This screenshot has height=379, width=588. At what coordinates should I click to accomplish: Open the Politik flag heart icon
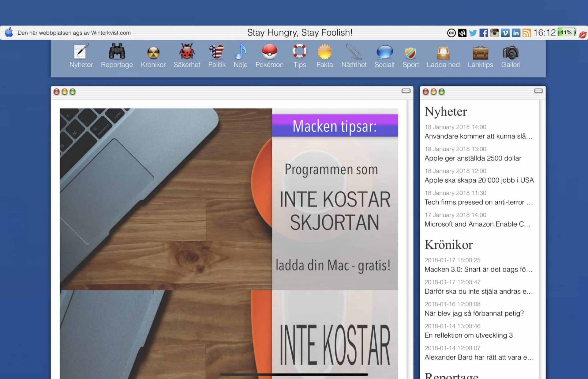[x=217, y=51]
